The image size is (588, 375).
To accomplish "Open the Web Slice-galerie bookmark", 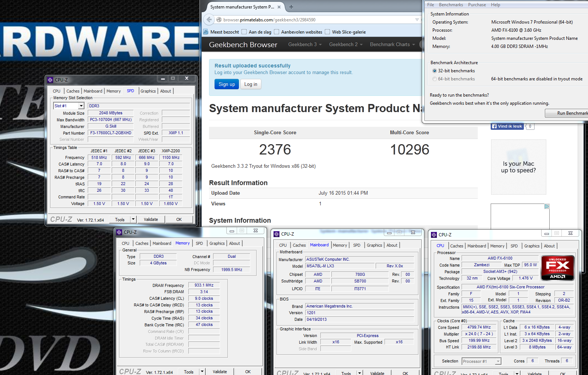I will tap(345, 32).
